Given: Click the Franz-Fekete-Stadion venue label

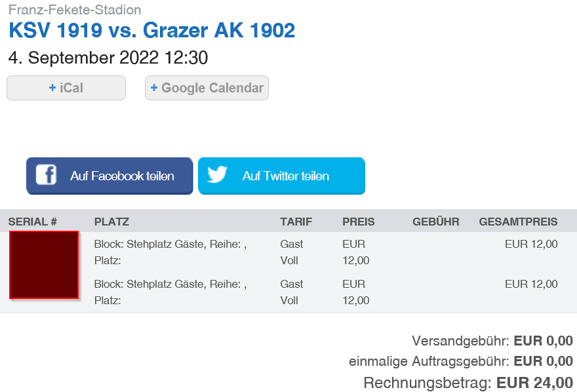Looking at the screenshot, I should point(75,10).
